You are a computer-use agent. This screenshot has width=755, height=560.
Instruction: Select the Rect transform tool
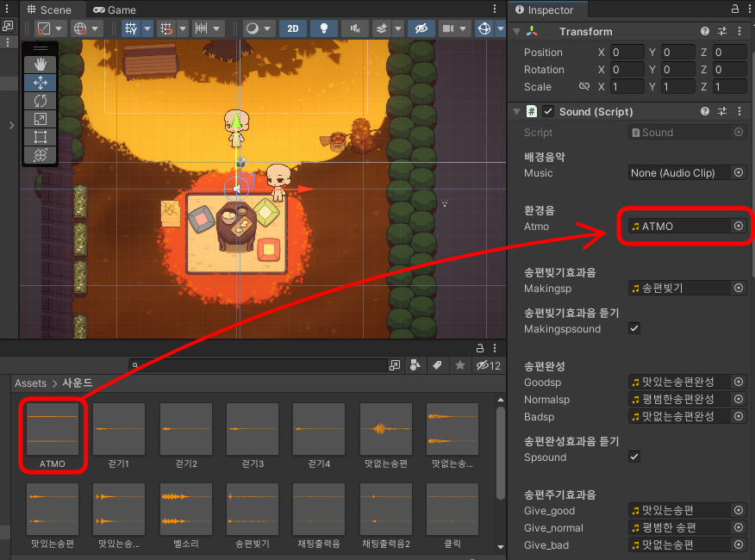tap(41, 137)
